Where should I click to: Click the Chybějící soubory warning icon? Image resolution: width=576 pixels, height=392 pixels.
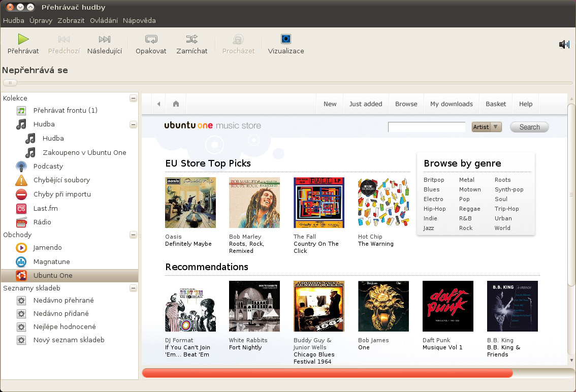(x=21, y=180)
